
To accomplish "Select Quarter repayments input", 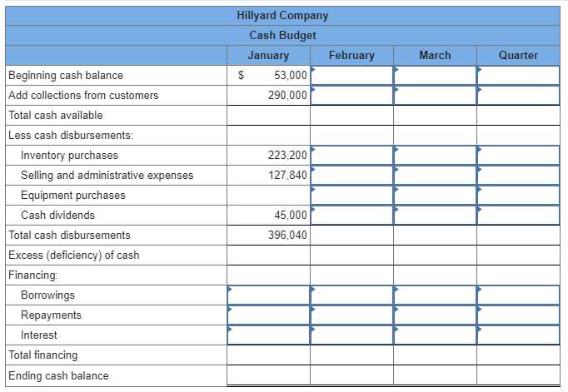I will (x=518, y=315).
